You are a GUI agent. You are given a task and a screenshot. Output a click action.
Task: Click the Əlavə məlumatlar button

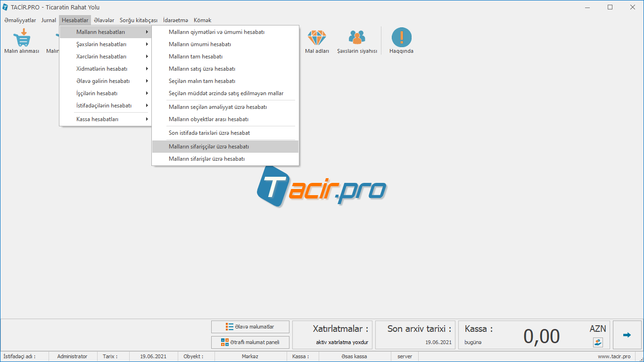pos(250,327)
